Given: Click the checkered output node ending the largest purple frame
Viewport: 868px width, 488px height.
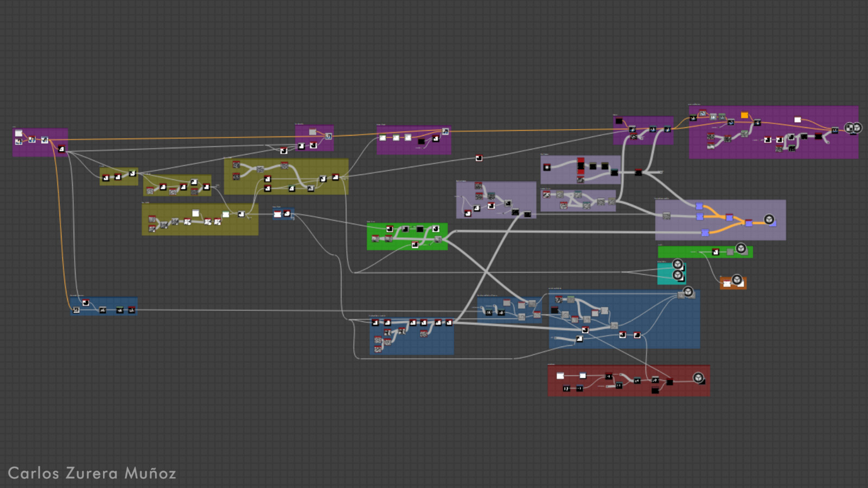Looking at the screenshot, I should click(850, 128).
